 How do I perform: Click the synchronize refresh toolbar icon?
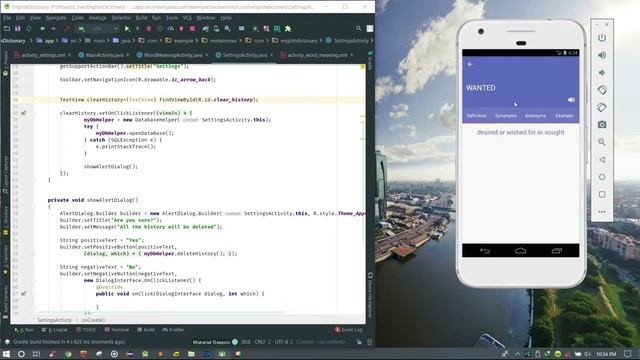pyautogui.click(x=29, y=29)
